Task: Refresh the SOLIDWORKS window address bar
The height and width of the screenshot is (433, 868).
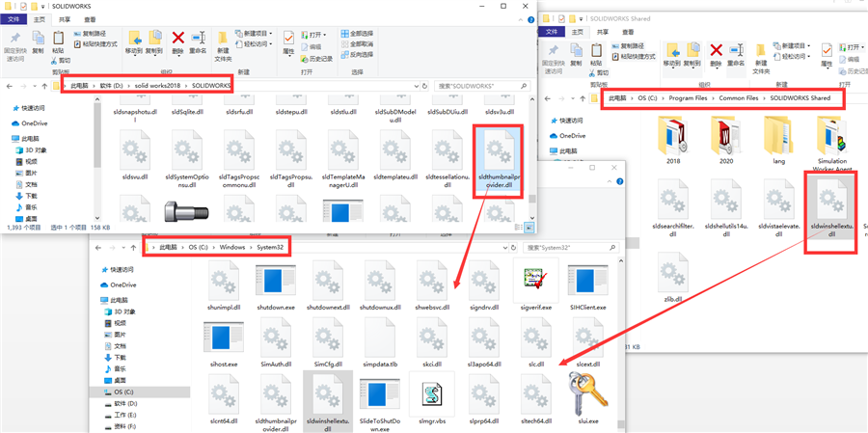Action: pos(424,87)
